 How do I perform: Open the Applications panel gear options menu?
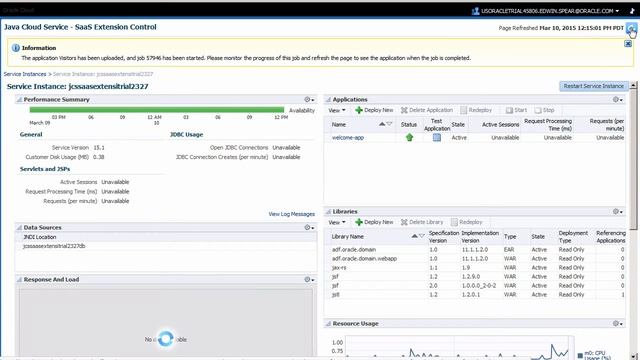tap(618, 100)
